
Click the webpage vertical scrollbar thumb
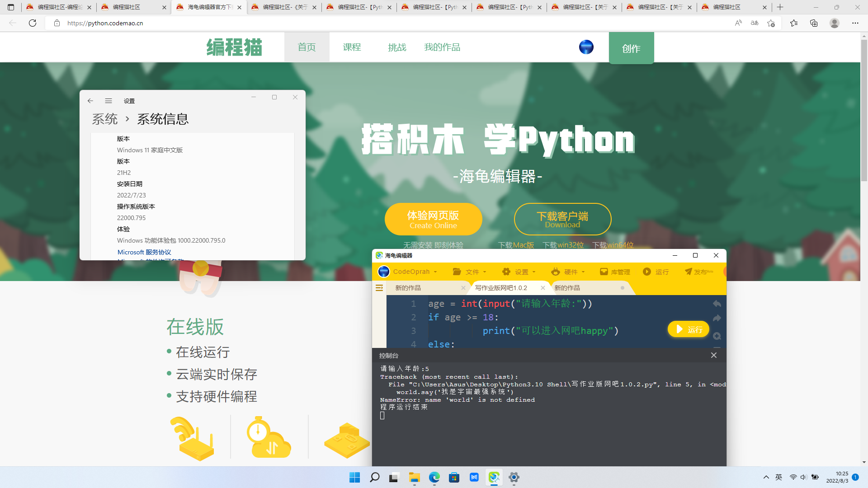(x=864, y=110)
